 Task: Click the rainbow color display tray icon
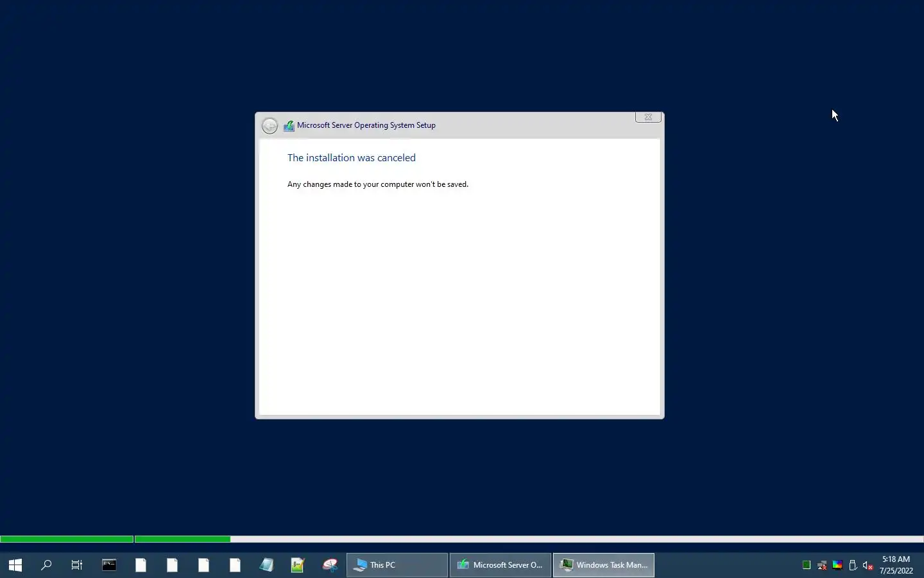[x=837, y=565]
